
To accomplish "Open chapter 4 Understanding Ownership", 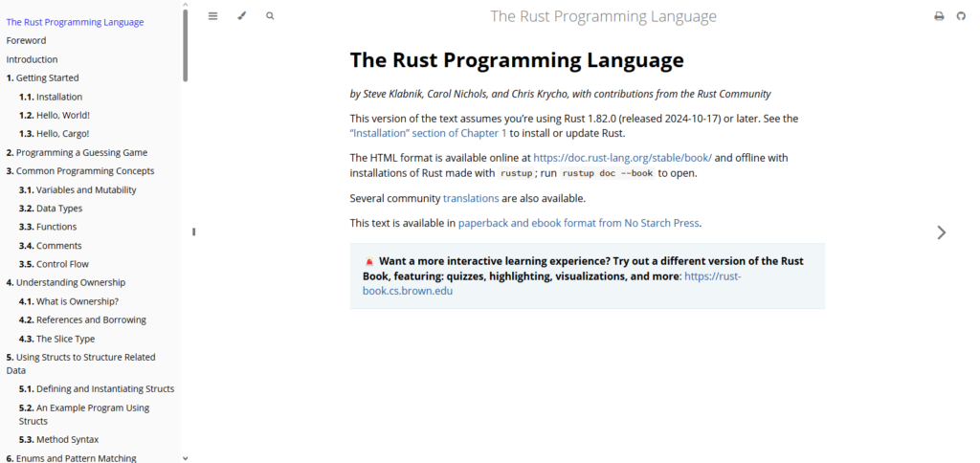I will (x=66, y=282).
